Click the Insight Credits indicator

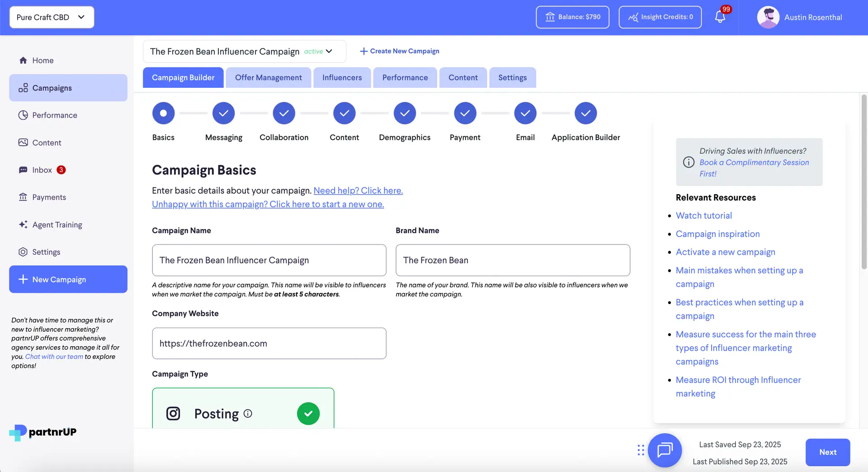pyautogui.click(x=660, y=17)
